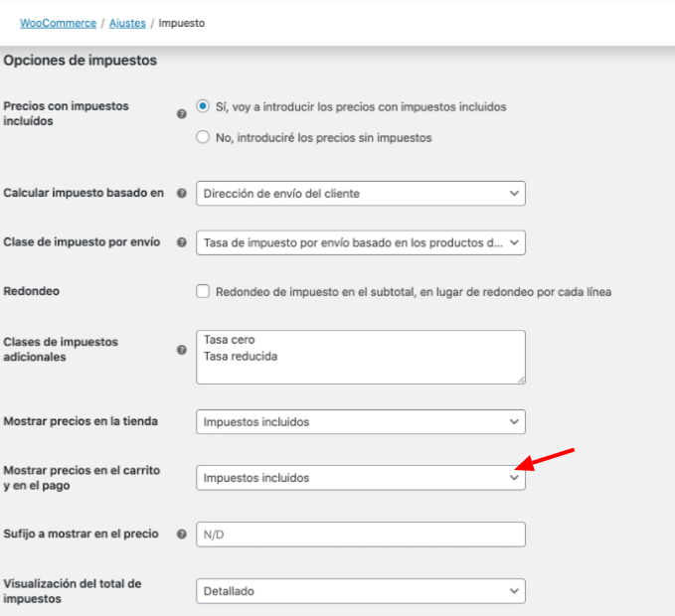Go to WooCommerce breadcrumb link
Image resolution: width=675 pixels, height=616 pixels.
click(58, 23)
